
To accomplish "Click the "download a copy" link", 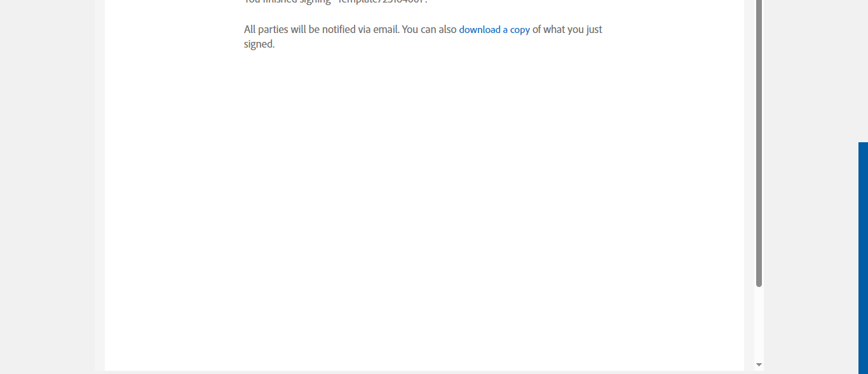I will 494,30.
